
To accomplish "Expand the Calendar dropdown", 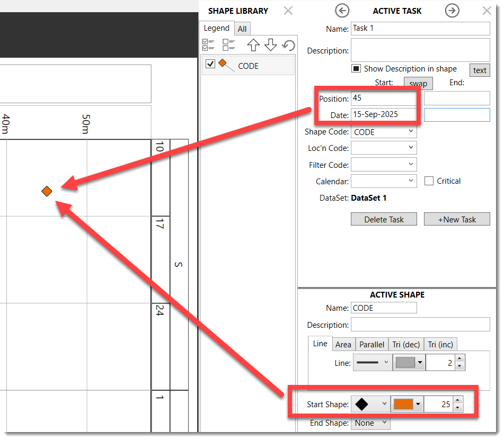I will [384, 181].
